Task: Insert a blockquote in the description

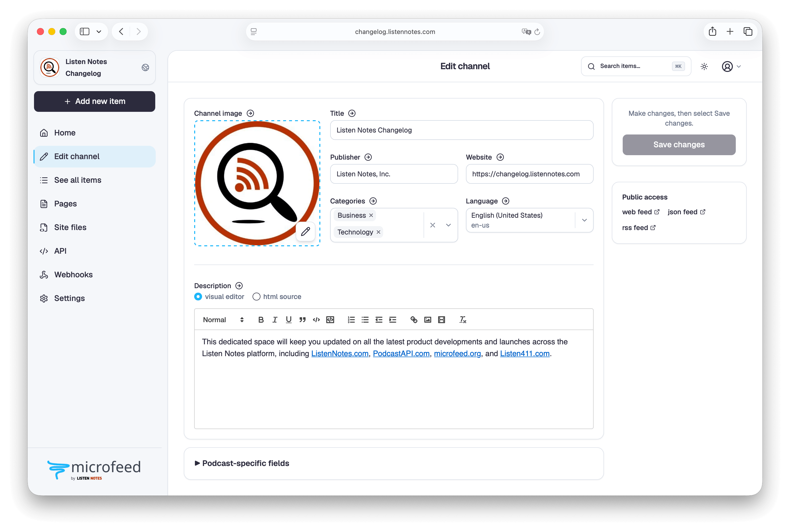Action: tap(302, 320)
